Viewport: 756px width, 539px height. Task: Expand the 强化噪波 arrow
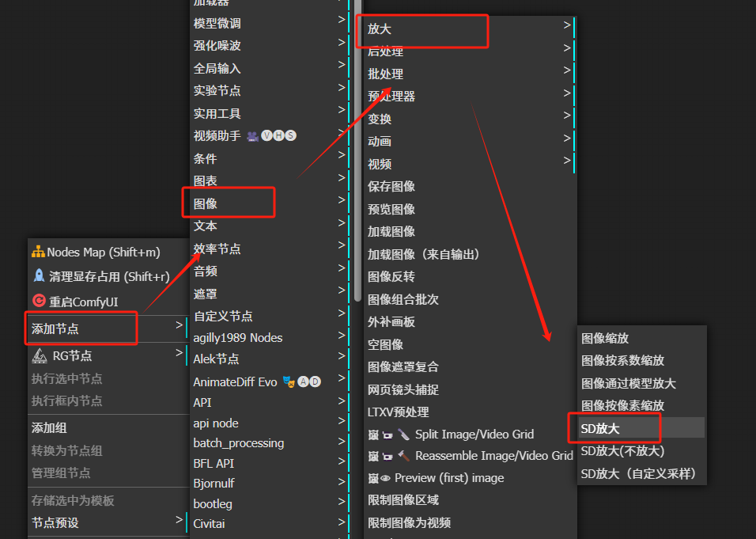[342, 43]
